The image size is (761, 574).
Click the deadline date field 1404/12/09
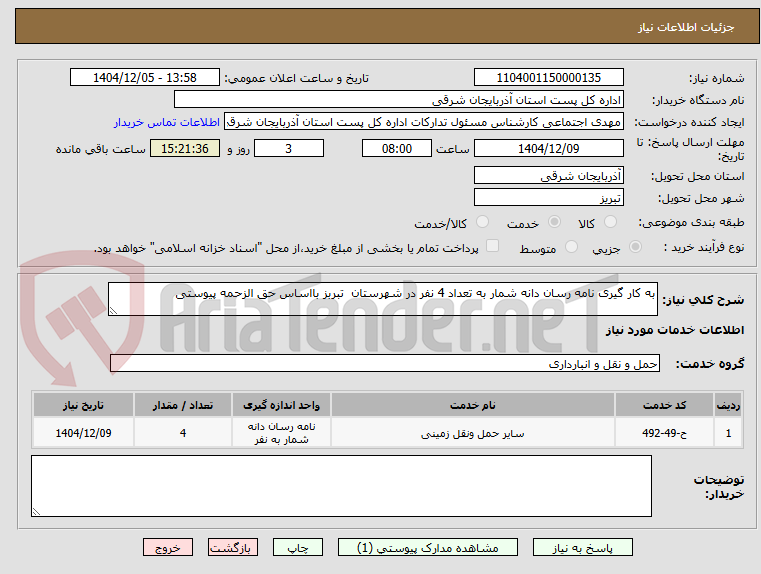click(548, 148)
